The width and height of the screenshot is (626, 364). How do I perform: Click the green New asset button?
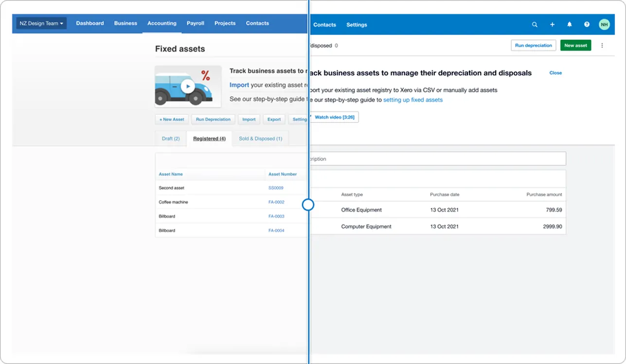point(576,45)
